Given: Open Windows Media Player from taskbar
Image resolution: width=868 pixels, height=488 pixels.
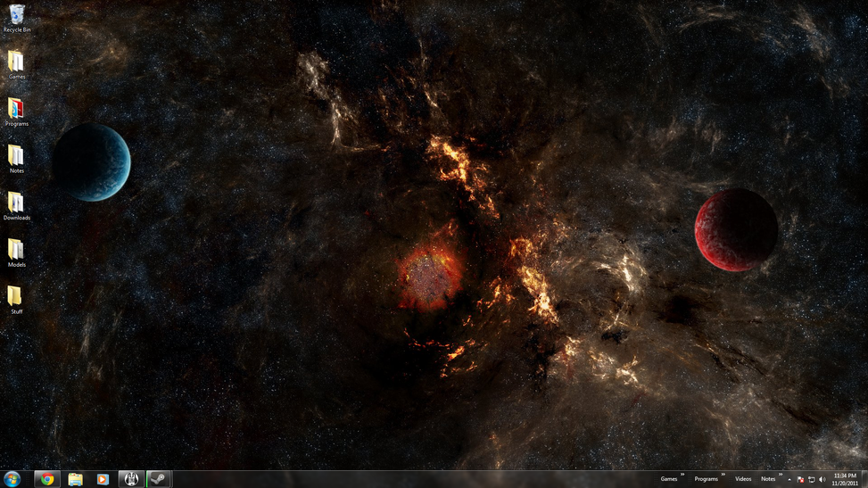Looking at the screenshot, I should (x=103, y=479).
